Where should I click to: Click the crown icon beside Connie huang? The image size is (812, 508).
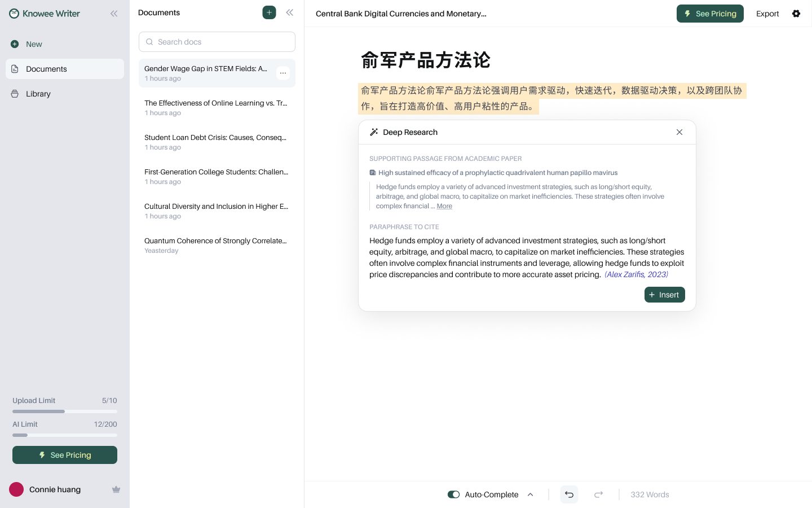point(116,489)
